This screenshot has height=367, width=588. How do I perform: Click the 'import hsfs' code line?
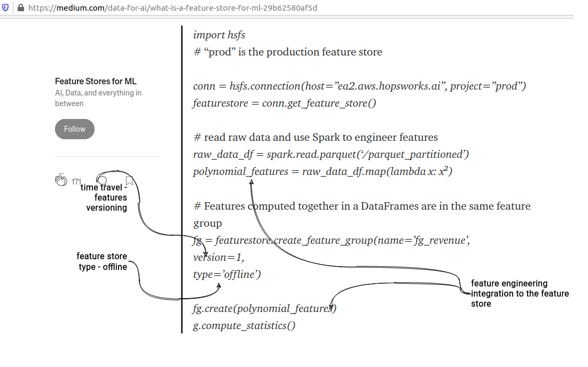point(219,35)
